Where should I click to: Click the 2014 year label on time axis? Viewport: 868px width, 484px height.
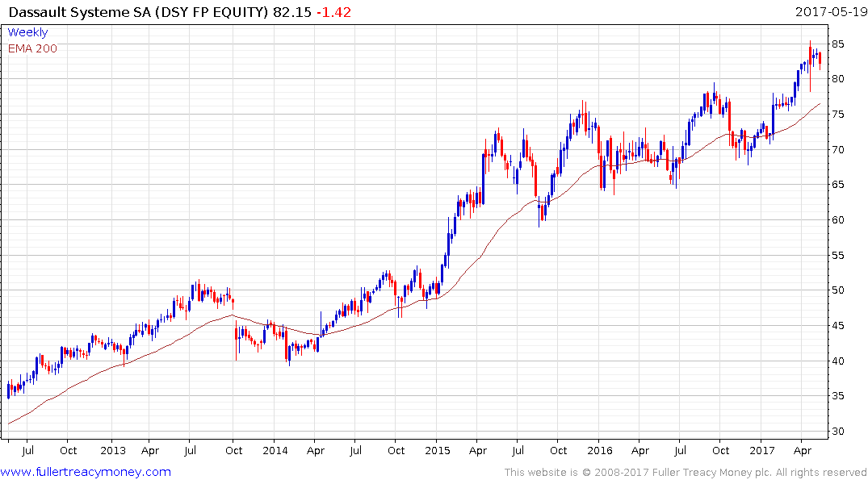pyautogui.click(x=275, y=450)
